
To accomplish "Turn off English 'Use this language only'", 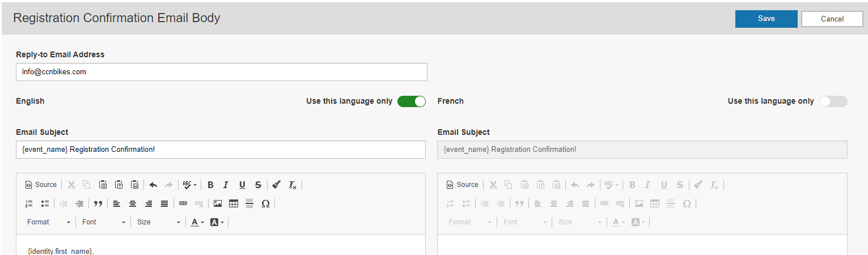I will click(412, 101).
